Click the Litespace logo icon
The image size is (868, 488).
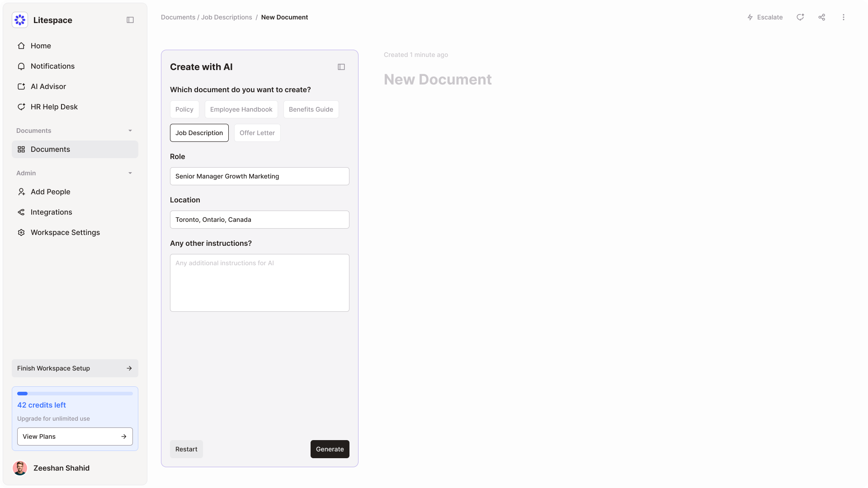tap(20, 20)
